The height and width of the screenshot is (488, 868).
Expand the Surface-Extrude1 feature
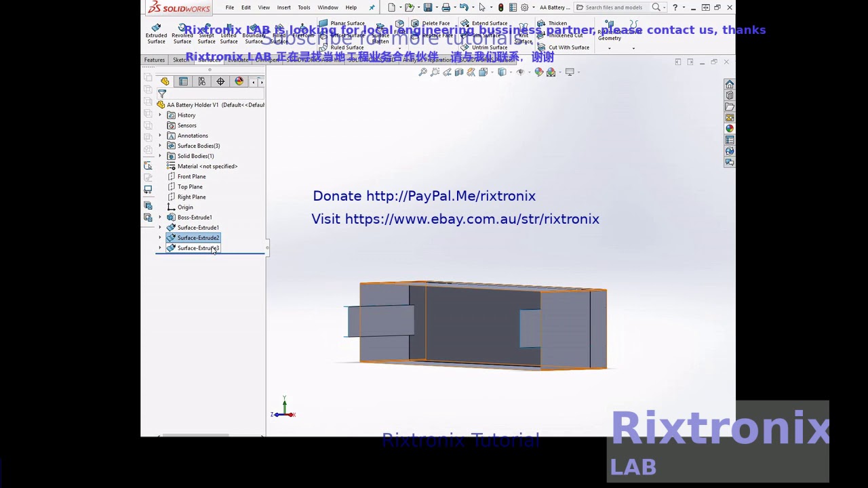click(160, 228)
